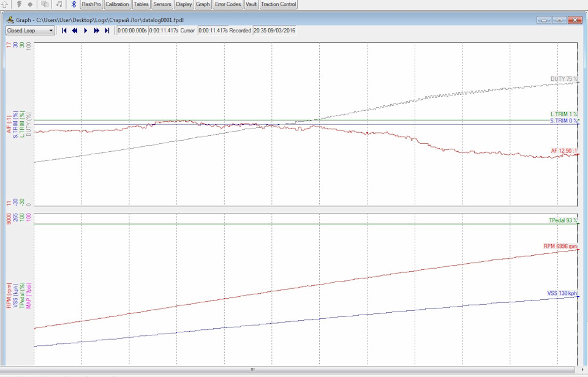The height and width of the screenshot is (377, 588).
Task: Click the Bluetooth toolbar icon
Action: [74, 4]
